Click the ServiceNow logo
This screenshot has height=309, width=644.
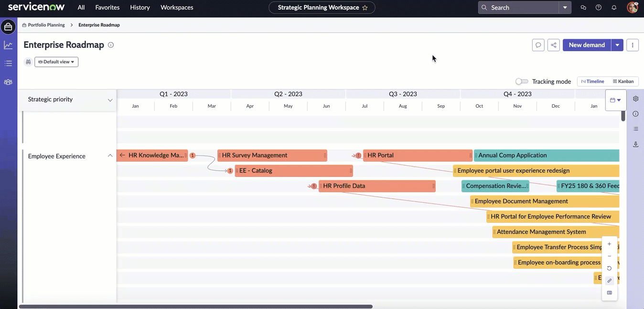[36, 7]
